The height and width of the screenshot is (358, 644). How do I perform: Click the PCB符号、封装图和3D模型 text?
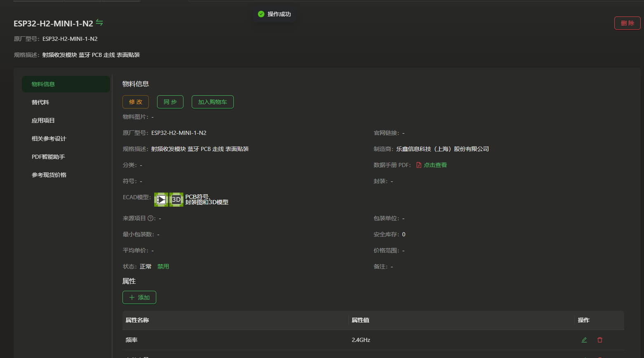(x=207, y=200)
